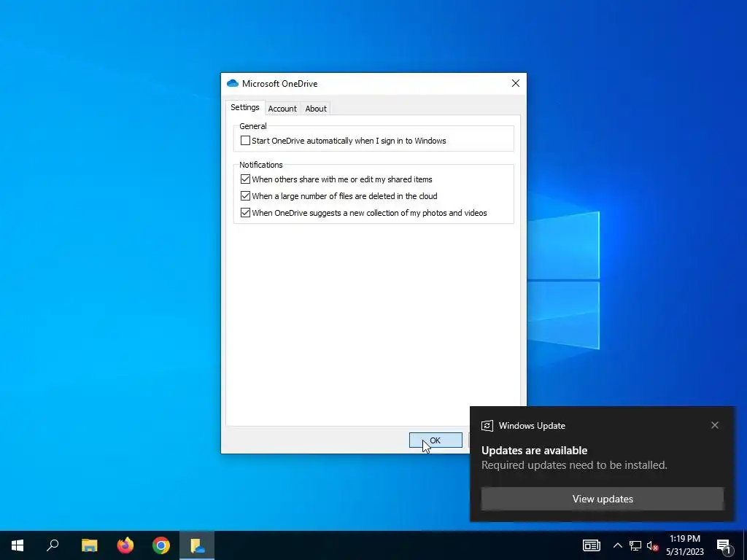Click the Updates are available heading
747x560 pixels.
[534, 451]
